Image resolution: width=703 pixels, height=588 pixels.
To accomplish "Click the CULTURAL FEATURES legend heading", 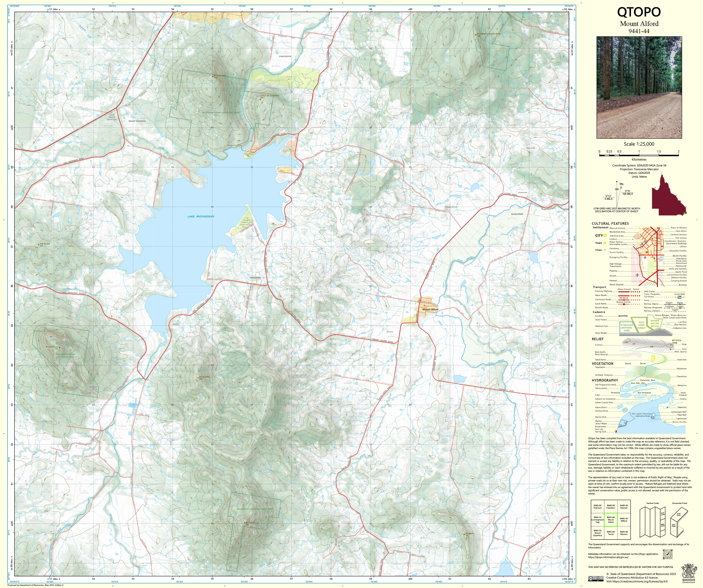I will pos(610,223).
